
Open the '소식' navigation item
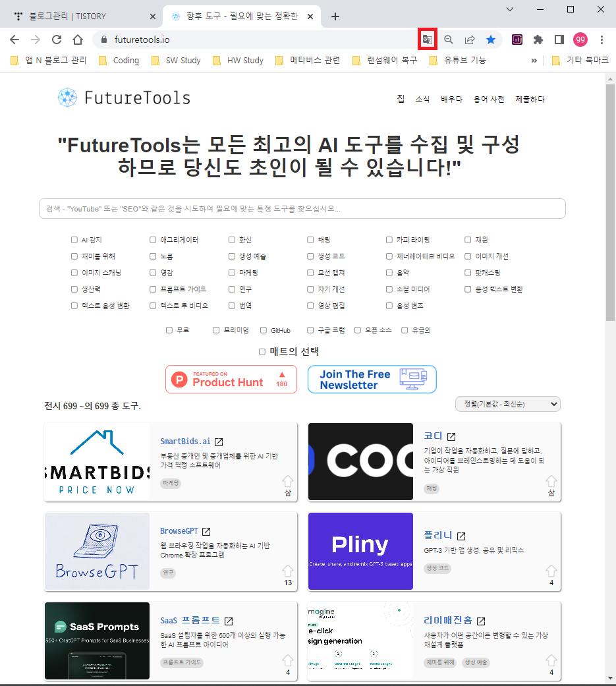(422, 100)
